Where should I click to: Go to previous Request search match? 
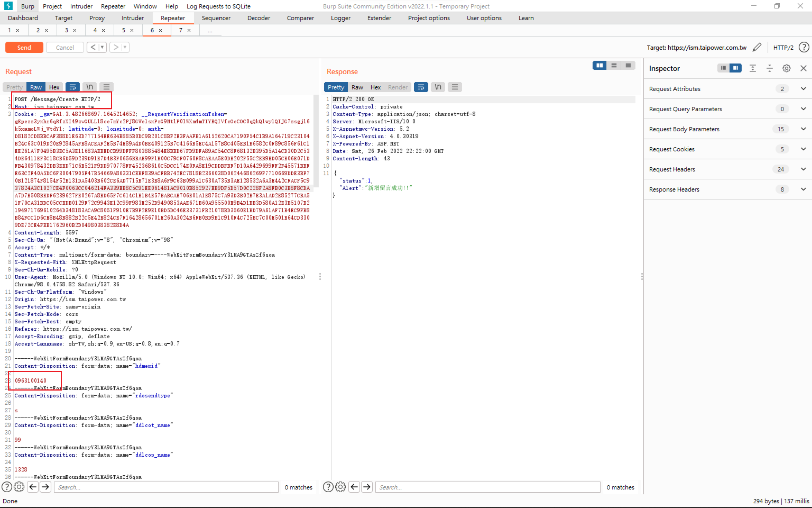33,487
